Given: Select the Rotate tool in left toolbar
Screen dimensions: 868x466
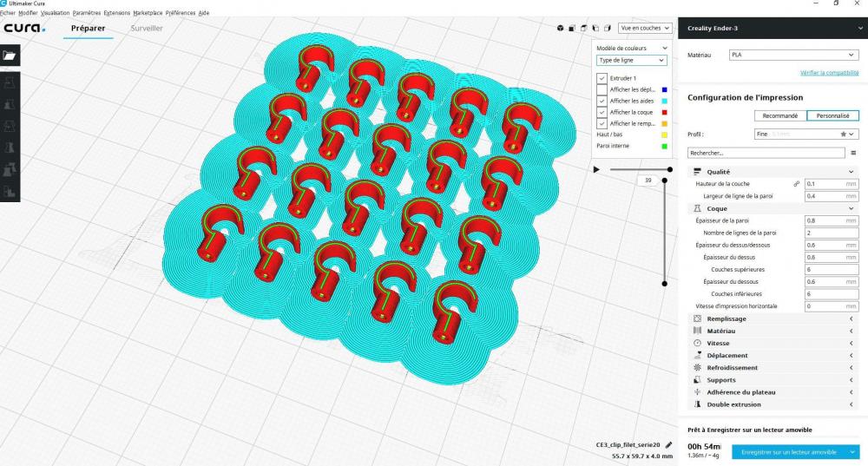Looking at the screenshot, I should 10,126.
